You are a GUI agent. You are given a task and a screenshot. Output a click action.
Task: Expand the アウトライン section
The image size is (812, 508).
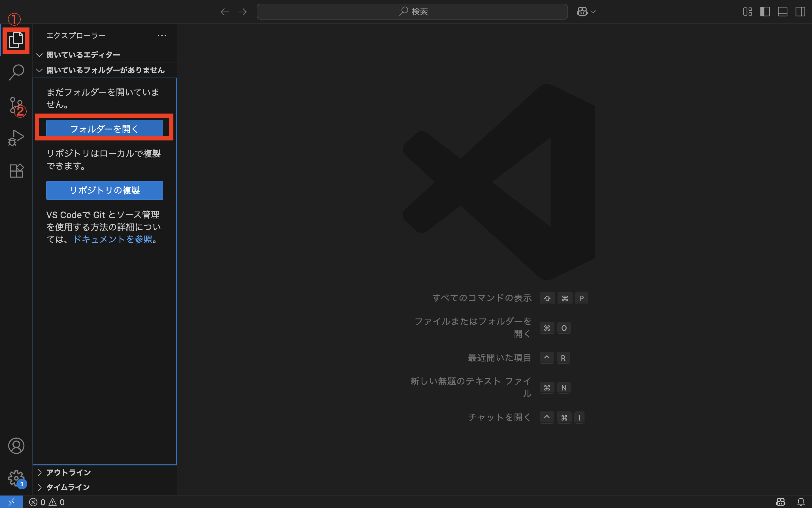pos(68,472)
